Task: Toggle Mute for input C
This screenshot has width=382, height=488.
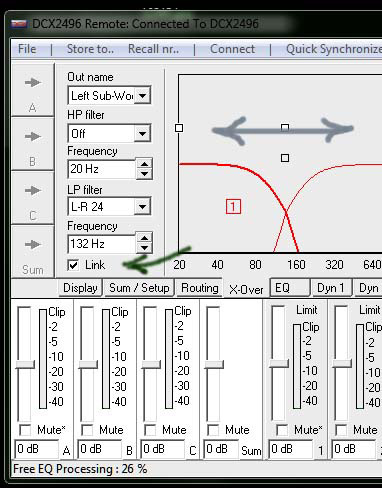Action: click(150, 430)
